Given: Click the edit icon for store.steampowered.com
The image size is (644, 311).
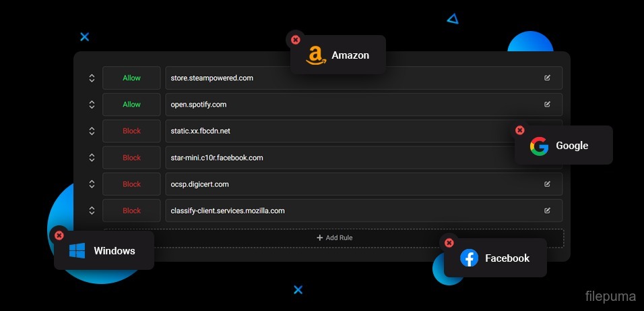Looking at the screenshot, I should coord(547,78).
